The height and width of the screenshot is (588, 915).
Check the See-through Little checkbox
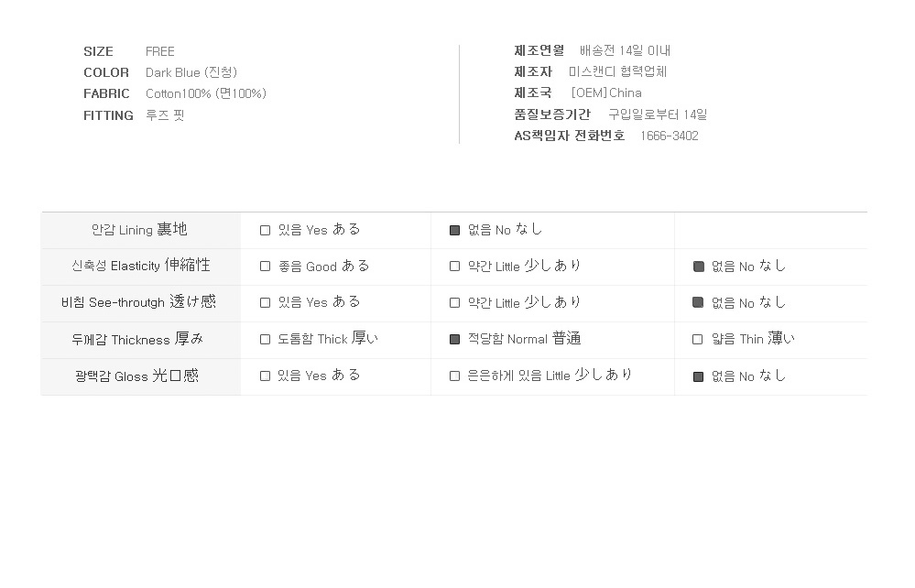[x=454, y=303]
